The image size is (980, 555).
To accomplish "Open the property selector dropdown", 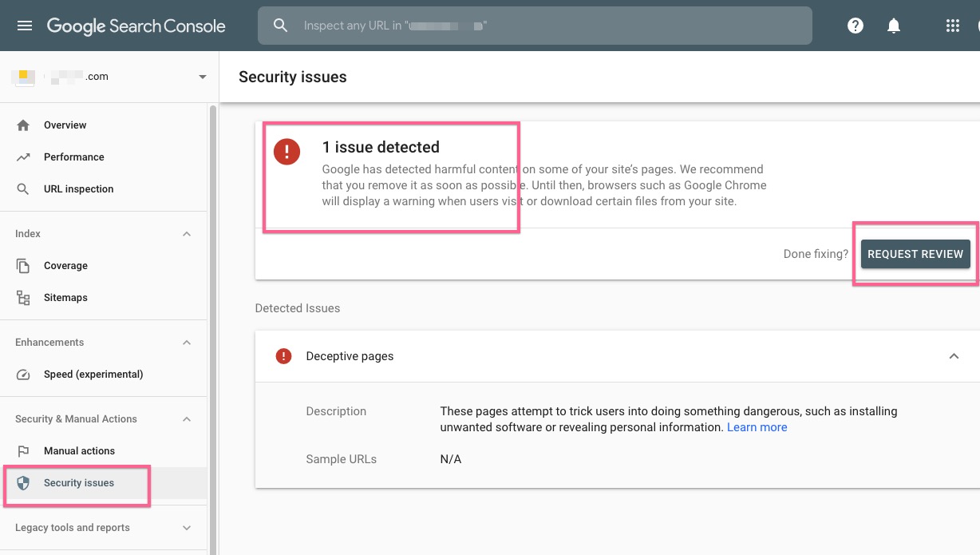I will point(202,77).
